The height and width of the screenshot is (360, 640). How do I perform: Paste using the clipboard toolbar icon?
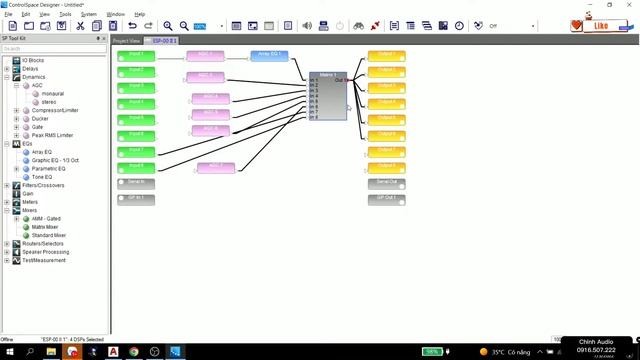tap(113, 26)
